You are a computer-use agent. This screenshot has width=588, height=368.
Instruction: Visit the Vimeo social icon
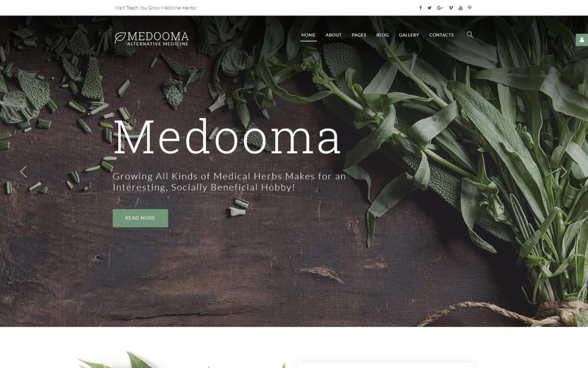(451, 8)
